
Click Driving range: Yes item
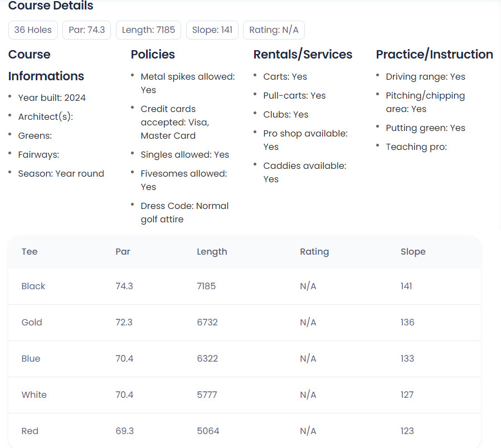tap(426, 77)
